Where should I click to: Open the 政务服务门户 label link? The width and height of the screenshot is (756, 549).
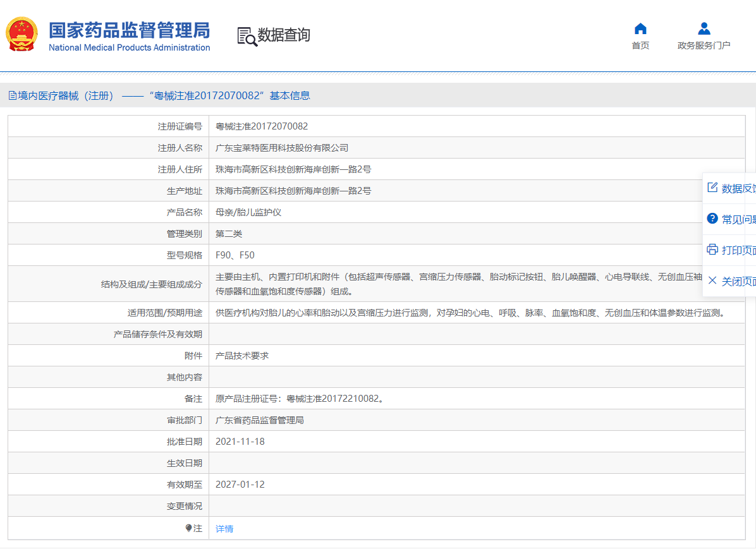(704, 45)
